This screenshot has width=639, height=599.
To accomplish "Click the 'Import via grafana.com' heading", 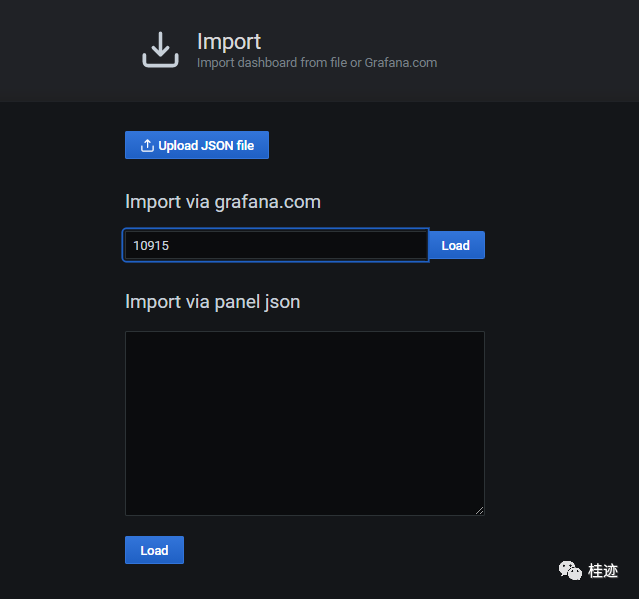I will tap(223, 202).
